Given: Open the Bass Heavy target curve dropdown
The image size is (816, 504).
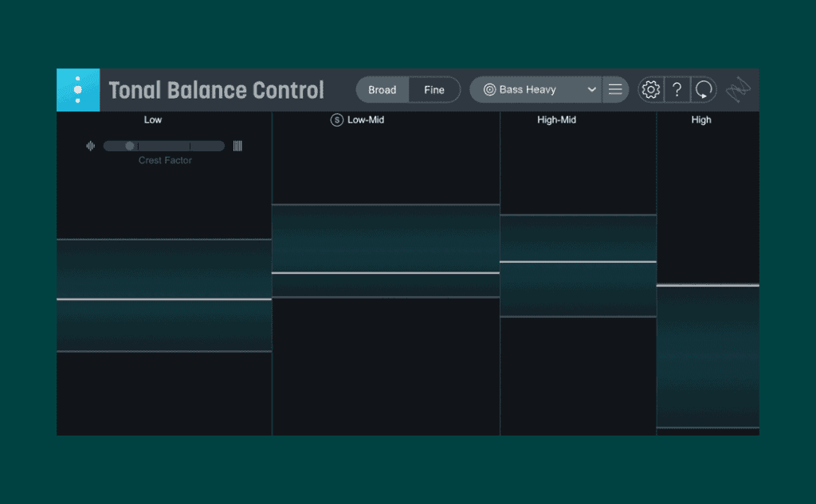Looking at the screenshot, I should coord(535,90).
